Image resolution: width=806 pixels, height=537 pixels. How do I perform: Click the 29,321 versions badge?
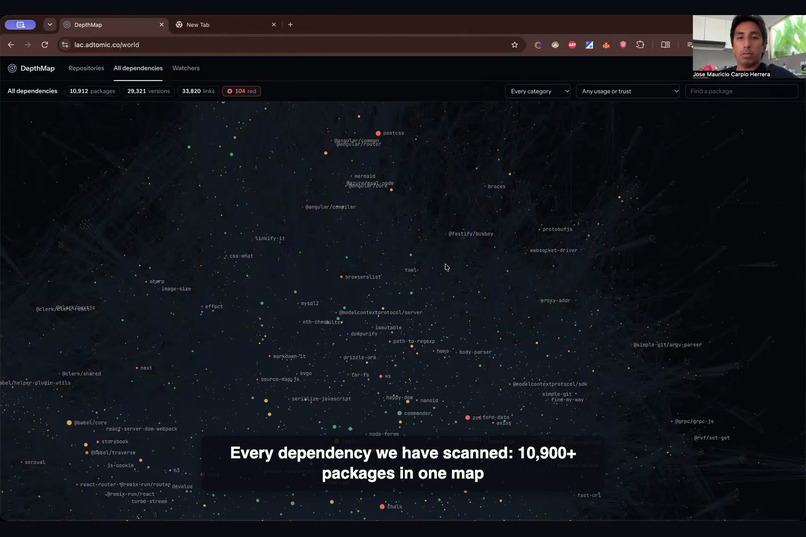(x=149, y=91)
